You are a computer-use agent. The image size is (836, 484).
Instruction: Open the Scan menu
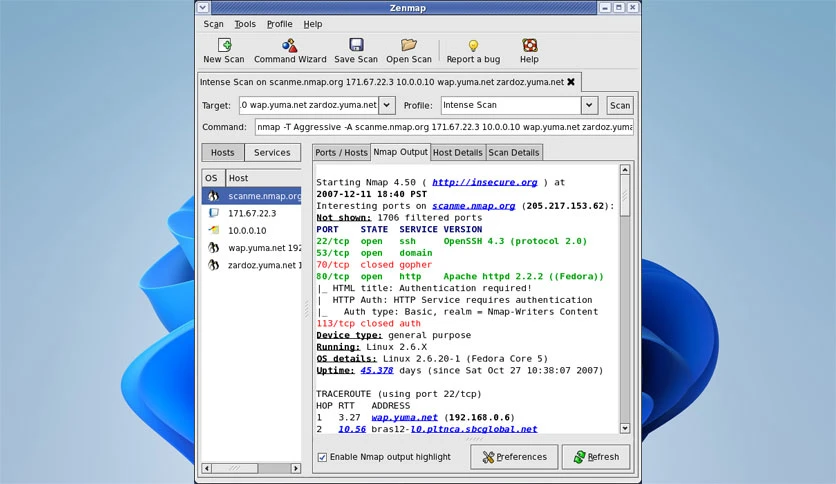click(213, 24)
